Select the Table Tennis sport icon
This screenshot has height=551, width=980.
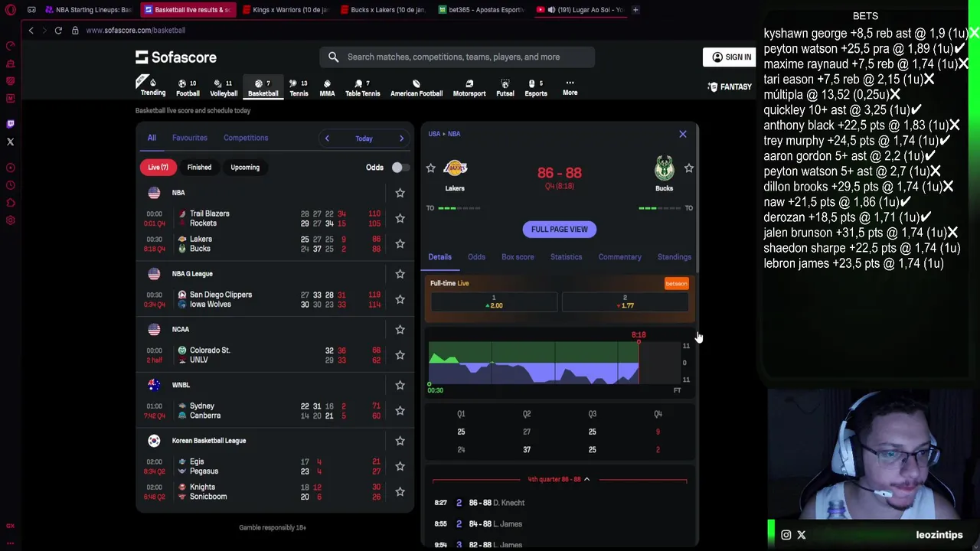point(362,87)
